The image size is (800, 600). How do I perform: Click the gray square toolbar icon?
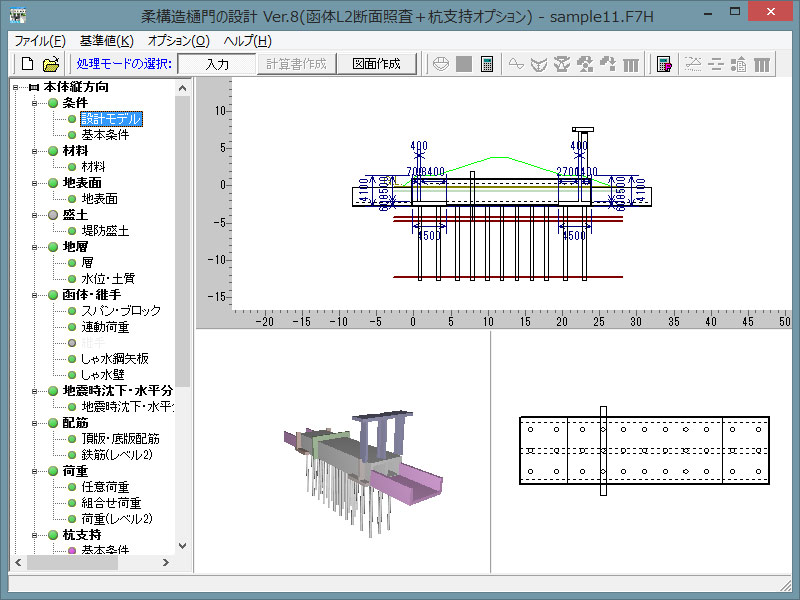click(464, 64)
